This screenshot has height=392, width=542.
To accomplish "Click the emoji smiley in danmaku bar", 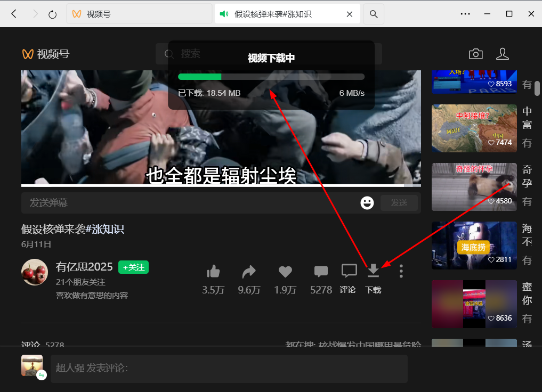I will tap(367, 203).
